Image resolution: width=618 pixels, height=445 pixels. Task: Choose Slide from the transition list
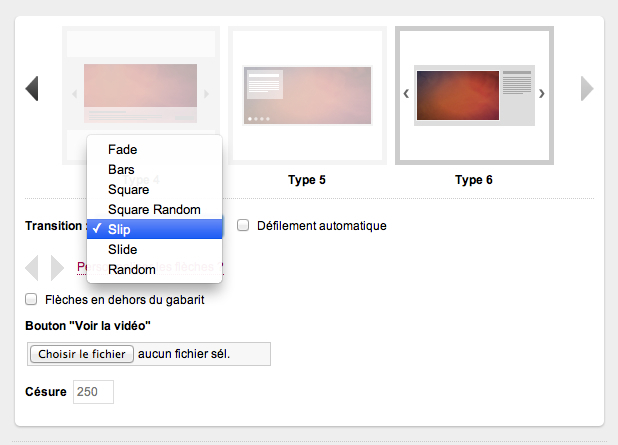click(x=122, y=250)
